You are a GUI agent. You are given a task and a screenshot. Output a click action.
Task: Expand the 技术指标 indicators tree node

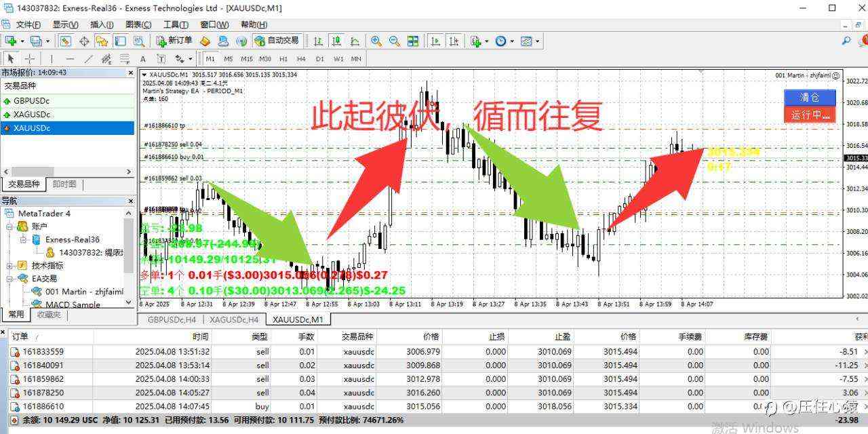10,265
